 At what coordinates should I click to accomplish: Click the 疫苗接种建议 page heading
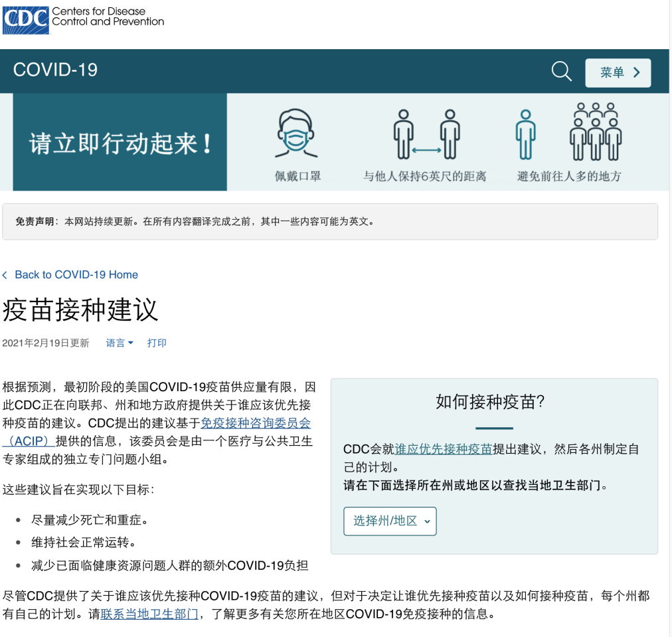(80, 310)
